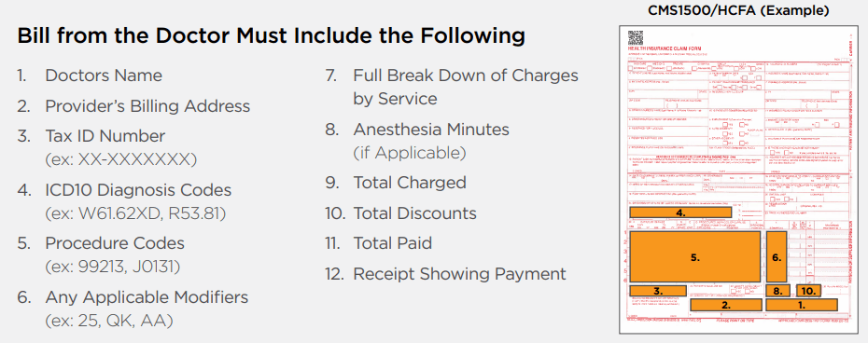
Task: Select the 'Procedure Codes' list item
Action: pyautogui.click(x=115, y=243)
